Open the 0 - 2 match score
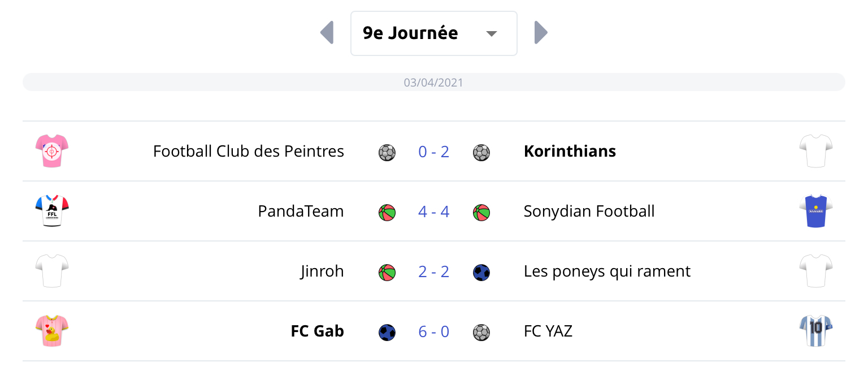The image size is (868, 375). pyautogui.click(x=433, y=152)
